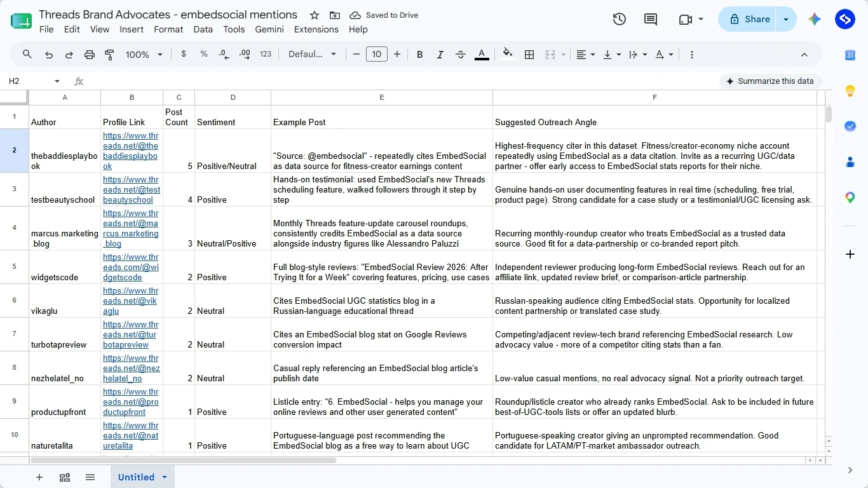868x488 pixels.
Task: Open the comments panel icon
Action: 651,19
